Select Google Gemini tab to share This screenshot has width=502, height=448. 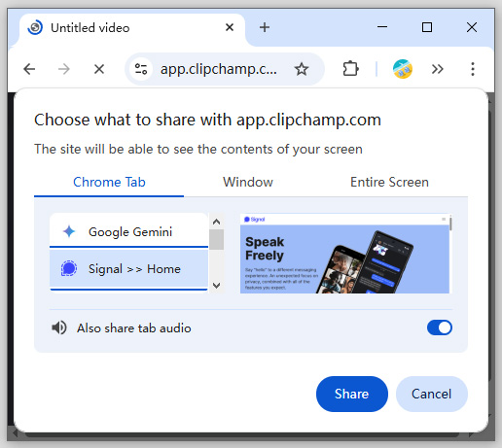point(128,230)
